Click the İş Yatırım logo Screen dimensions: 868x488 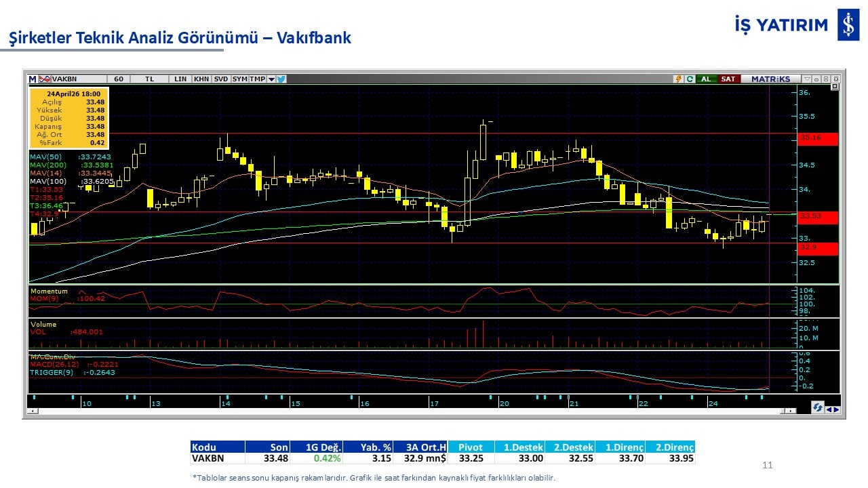pyautogui.click(x=848, y=26)
